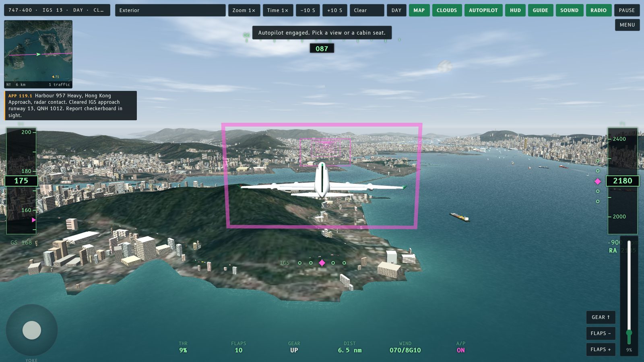Open the MENU
This screenshot has height=362, width=644.
click(x=627, y=25)
